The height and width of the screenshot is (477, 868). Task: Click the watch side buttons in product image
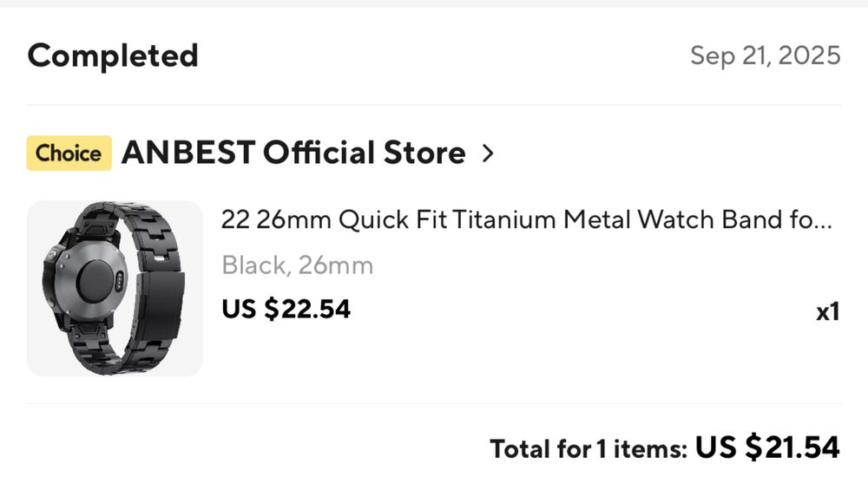(54, 255)
